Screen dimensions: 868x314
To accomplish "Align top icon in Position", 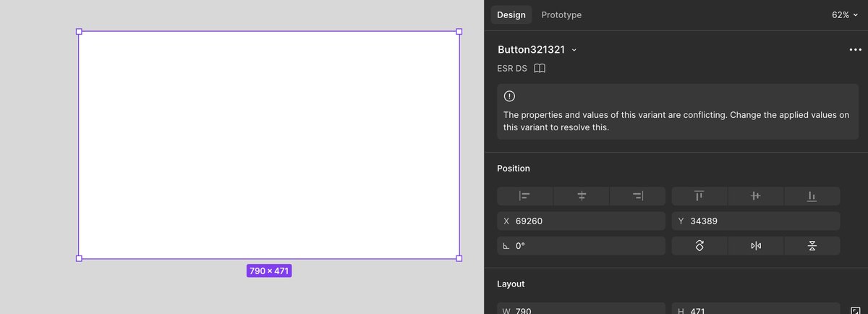I will coord(699,196).
